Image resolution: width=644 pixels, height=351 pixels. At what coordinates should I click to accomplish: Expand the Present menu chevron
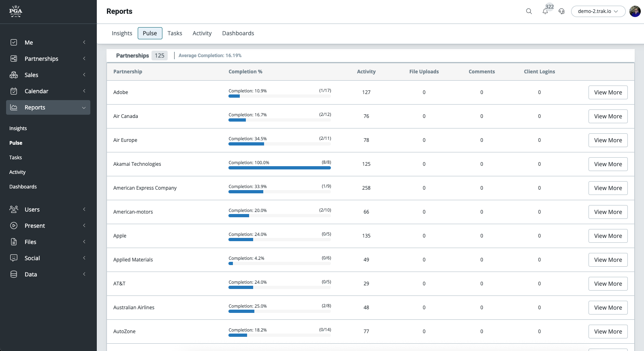(84, 225)
